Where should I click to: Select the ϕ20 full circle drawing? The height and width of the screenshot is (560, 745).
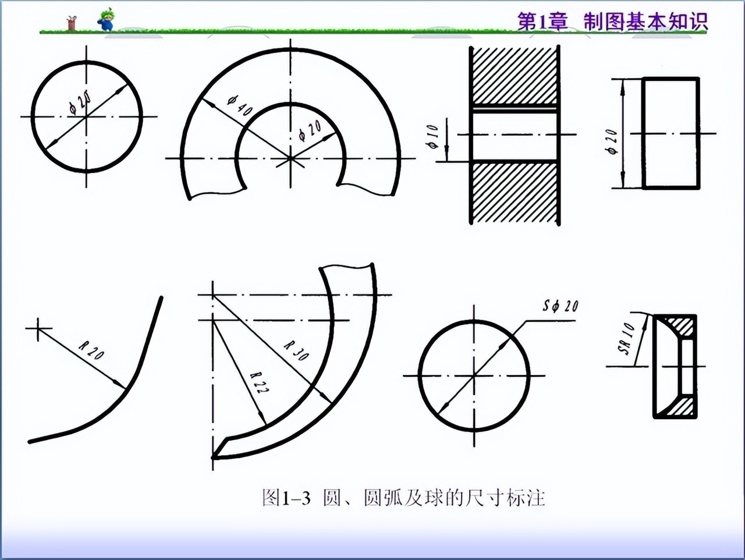pos(87,116)
